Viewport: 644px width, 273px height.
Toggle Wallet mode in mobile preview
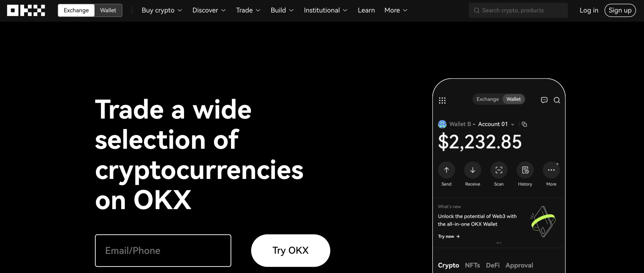click(x=513, y=99)
